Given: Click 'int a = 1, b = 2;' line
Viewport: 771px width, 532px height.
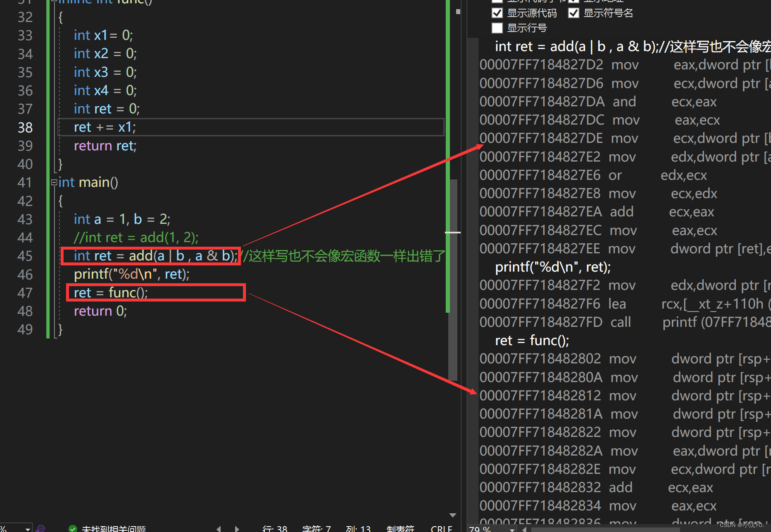Looking at the screenshot, I should [122, 219].
